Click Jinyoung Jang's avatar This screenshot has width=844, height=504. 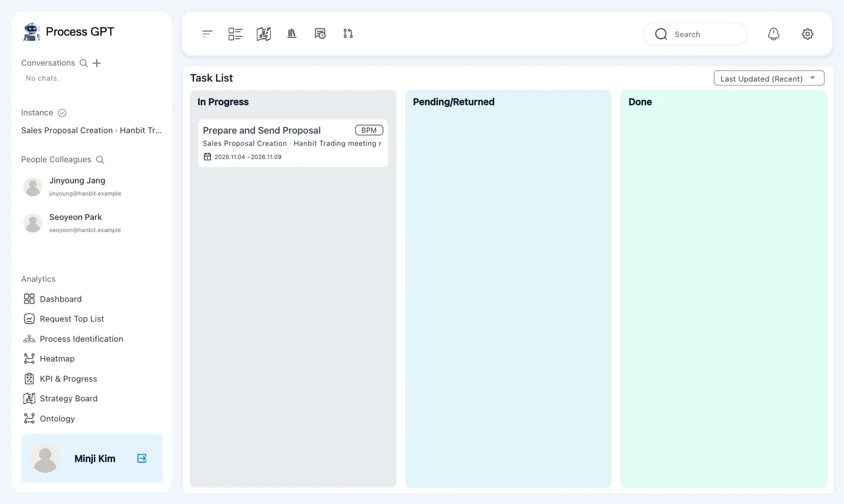[33, 187]
